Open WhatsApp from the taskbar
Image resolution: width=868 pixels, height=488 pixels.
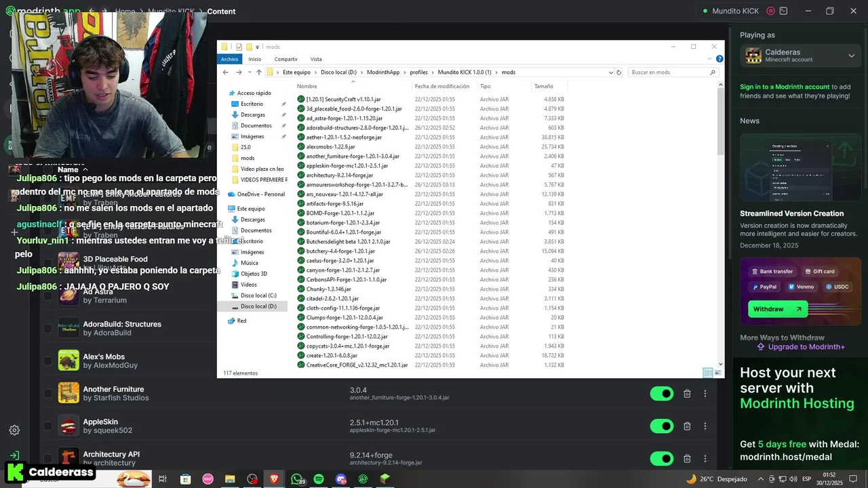tap(297, 479)
